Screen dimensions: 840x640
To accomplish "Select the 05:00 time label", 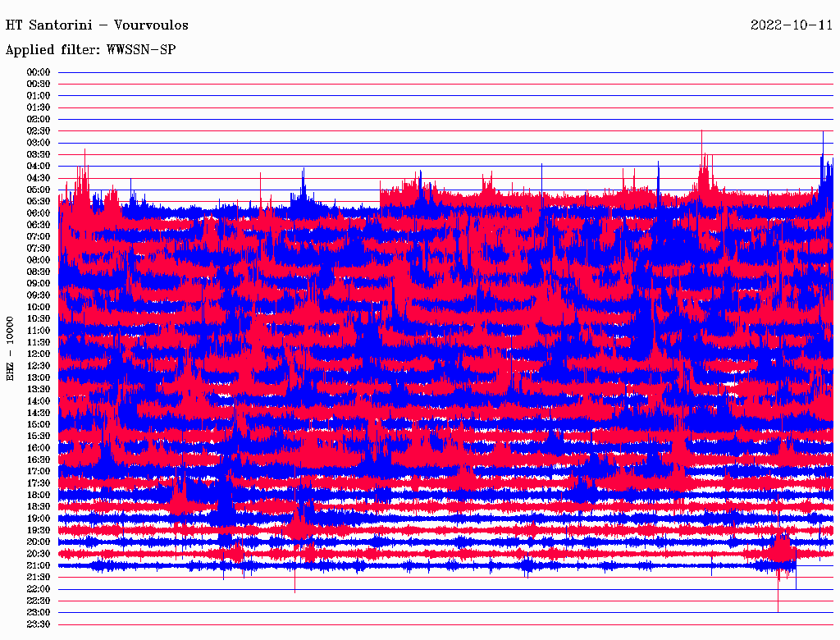I will coord(39,190).
